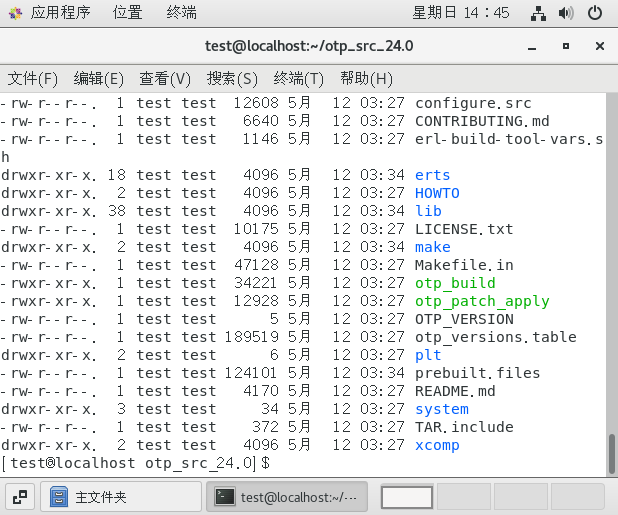Maximize the terminal window

click(x=566, y=46)
